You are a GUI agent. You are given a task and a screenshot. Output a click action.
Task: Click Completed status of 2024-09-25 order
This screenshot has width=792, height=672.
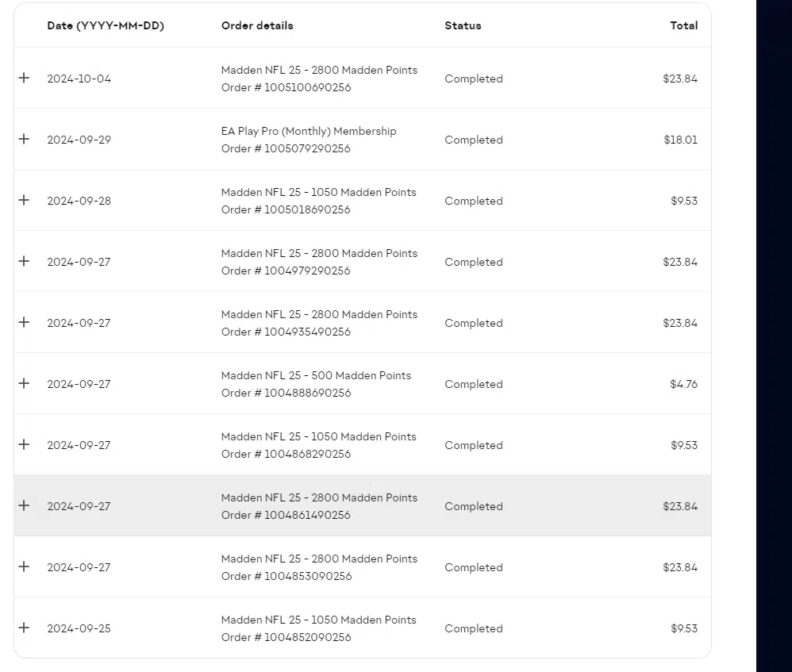point(474,628)
